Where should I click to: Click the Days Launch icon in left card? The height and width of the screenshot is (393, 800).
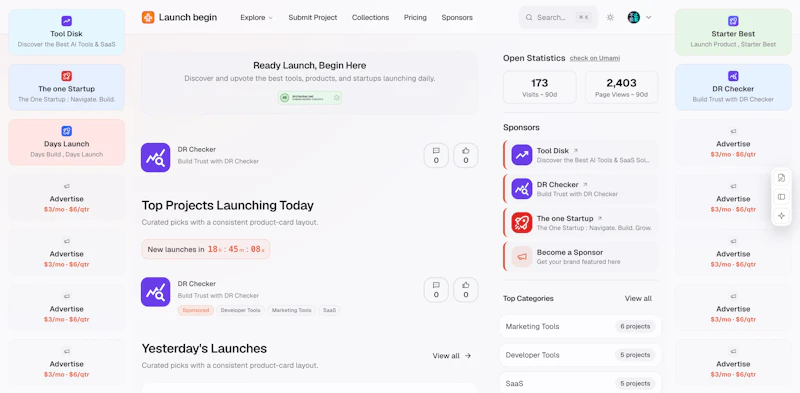click(66, 131)
